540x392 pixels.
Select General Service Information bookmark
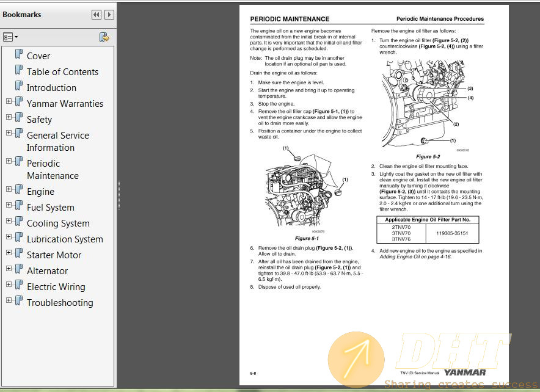[58, 142]
